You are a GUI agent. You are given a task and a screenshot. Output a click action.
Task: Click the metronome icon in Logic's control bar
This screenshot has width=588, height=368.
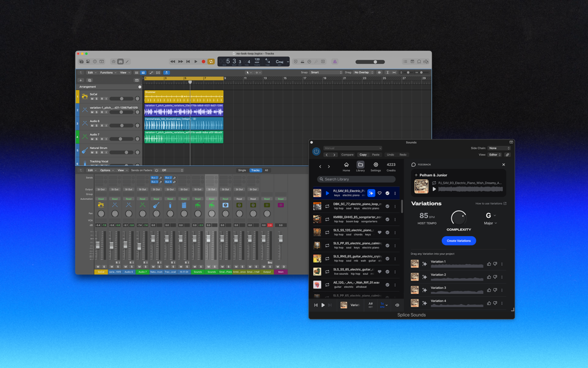(x=302, y=61)
